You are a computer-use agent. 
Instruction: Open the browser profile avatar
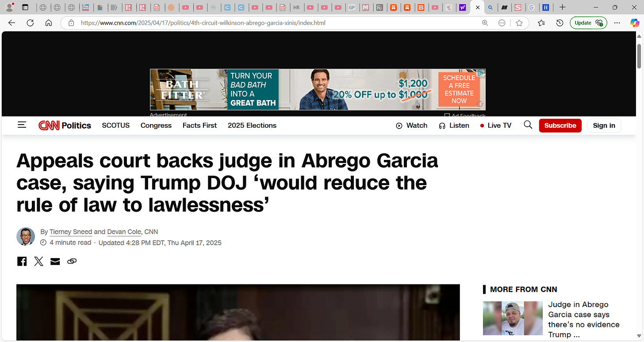(x=9, y=7)
